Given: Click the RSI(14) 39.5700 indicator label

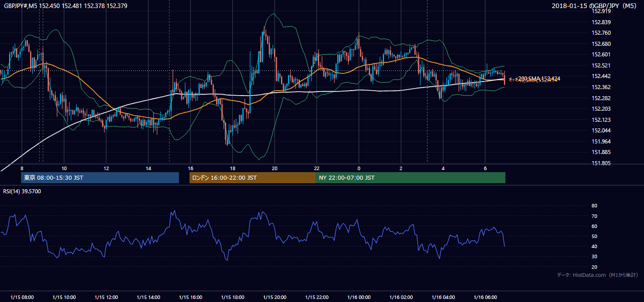Looking at the screenshot, I should pos(22,191).
